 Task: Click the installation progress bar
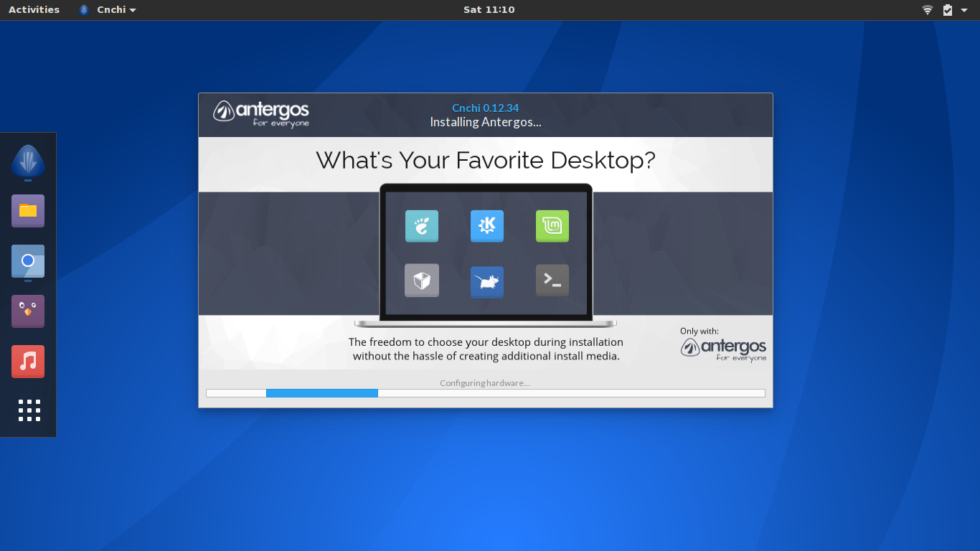(x=486, y=392)
